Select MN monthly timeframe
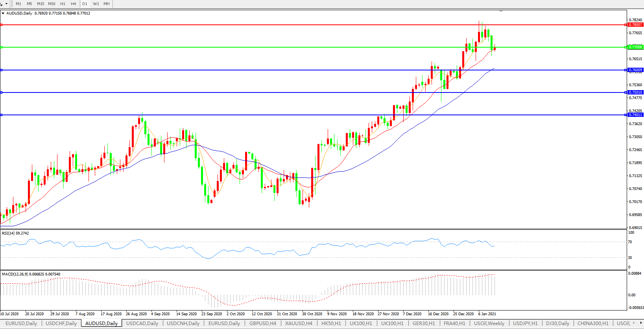Screen dimensions: 644x329 [107, 4]
